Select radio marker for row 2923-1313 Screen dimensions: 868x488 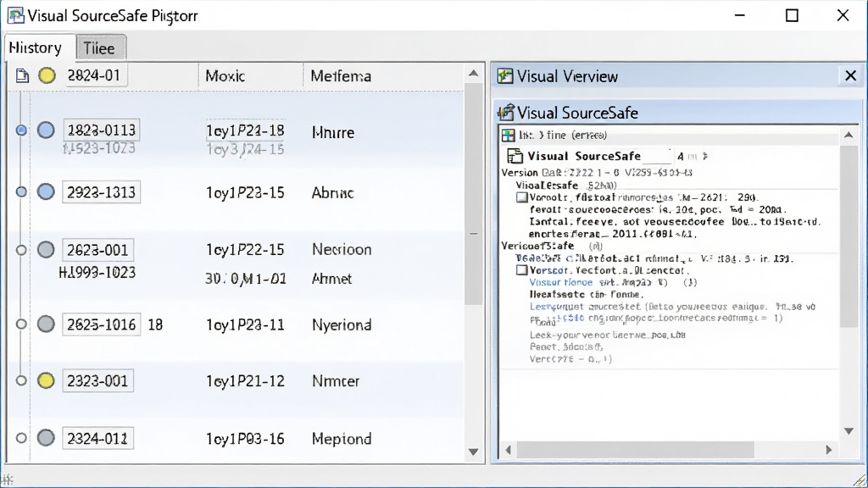(21, 192)
